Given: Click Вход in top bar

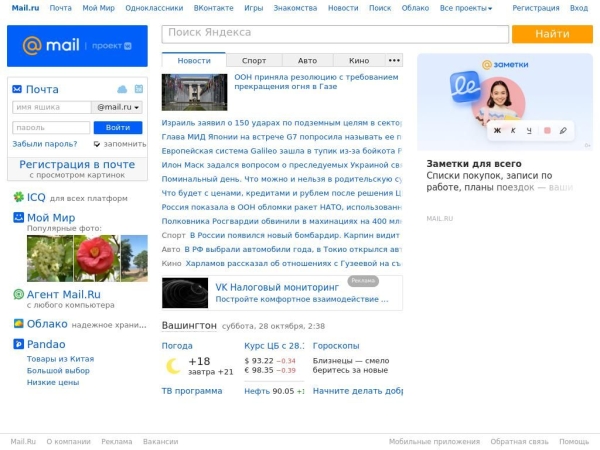Looking at the screenshot, I should coord(579,8).
